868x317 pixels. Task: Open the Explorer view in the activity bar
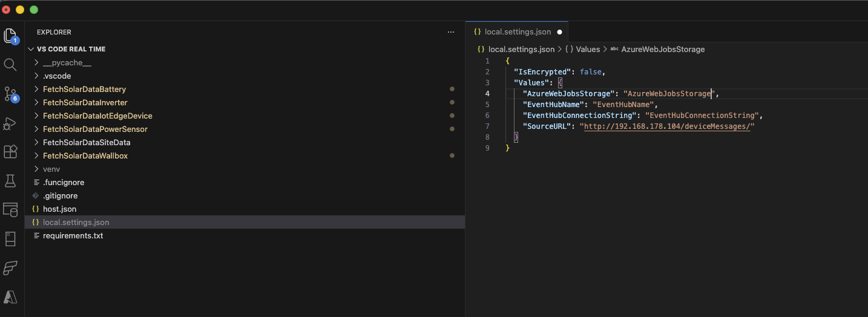(10, 36)
